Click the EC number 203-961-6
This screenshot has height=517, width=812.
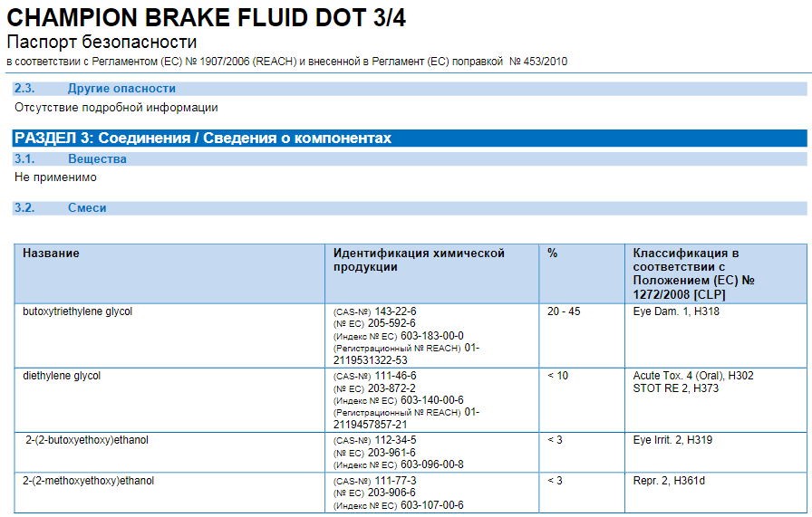point(391,453)
